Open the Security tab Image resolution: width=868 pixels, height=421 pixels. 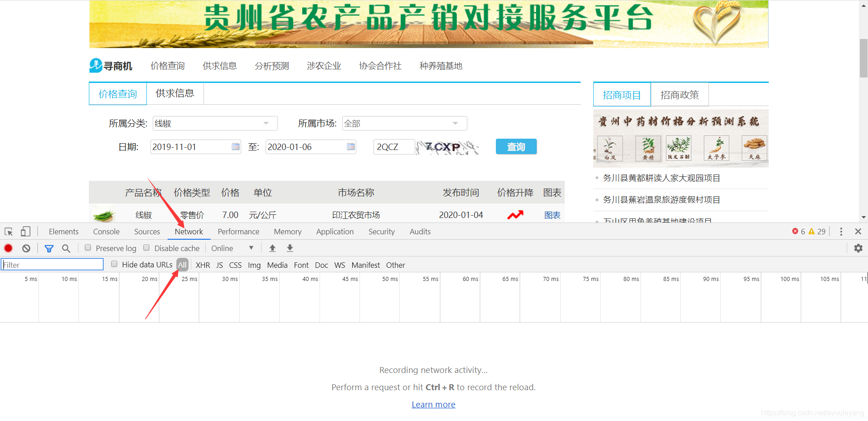pyautogui.click(x=381, y=232)
